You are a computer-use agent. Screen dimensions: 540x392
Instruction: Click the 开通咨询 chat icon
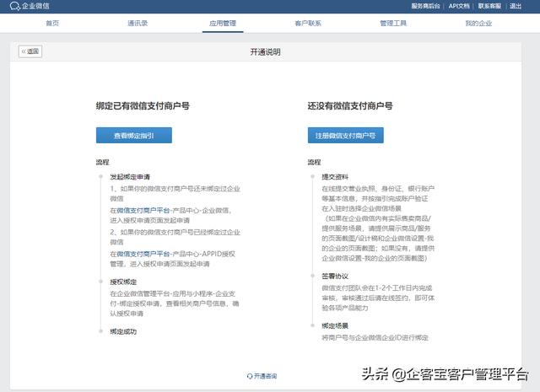tap(250, 376)
